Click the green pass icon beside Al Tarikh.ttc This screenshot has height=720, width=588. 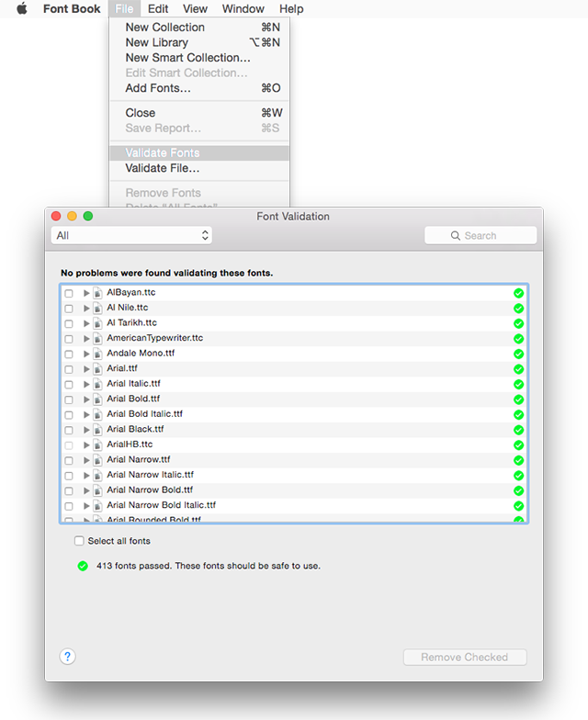pos(518,323)
